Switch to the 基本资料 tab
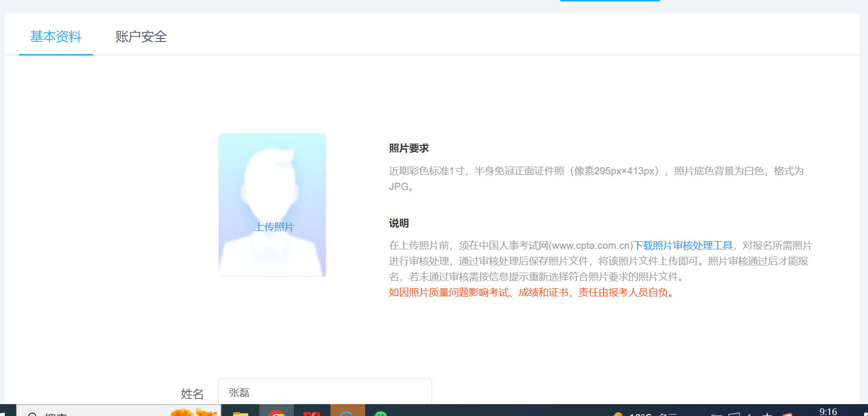This screenshot has width=868, height=416. [x=56, y=37]
